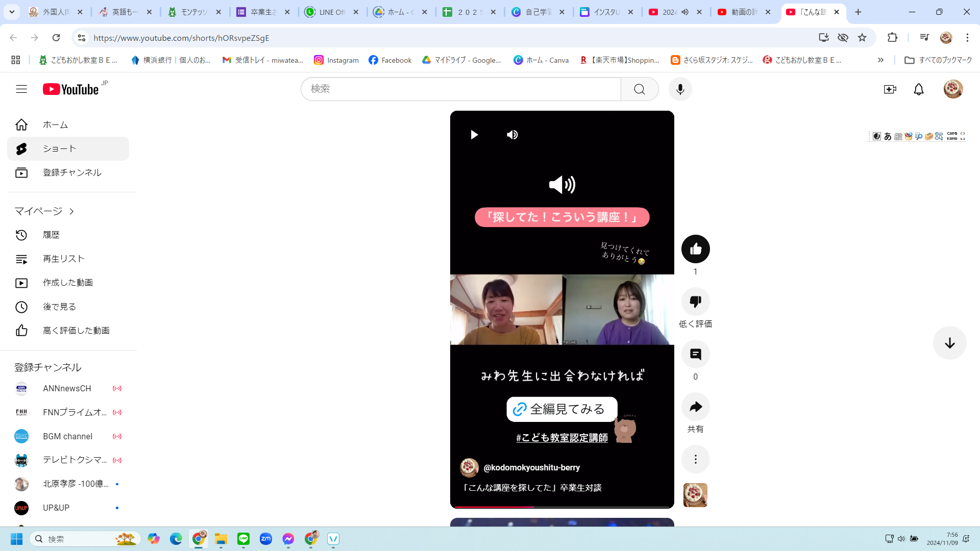Like the Short with thumbs up

695,249
